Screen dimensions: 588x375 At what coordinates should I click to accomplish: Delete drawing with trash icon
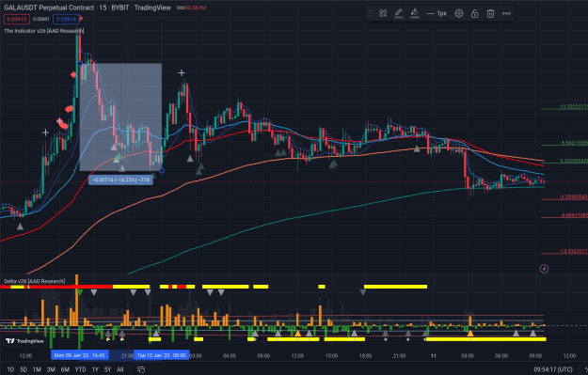tap(490, 13)
